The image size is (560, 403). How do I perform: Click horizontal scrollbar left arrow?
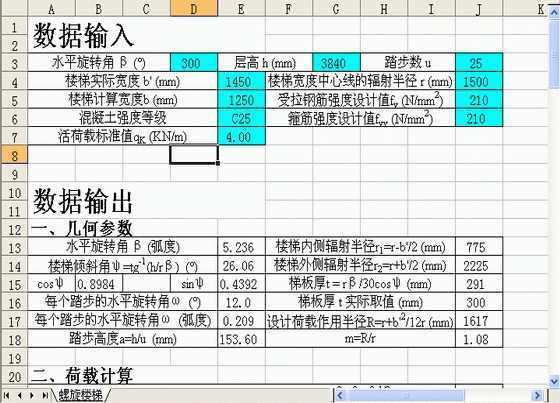click(340, 395)
